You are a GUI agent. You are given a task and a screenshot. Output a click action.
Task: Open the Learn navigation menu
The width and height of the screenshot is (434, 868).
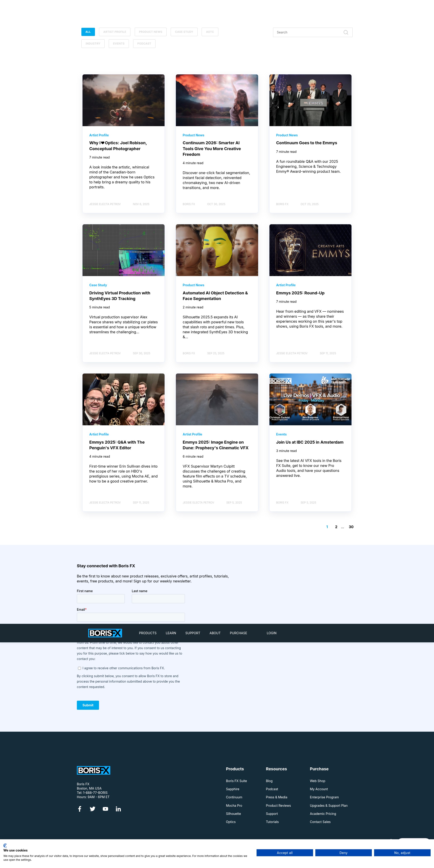coord(171,633)
